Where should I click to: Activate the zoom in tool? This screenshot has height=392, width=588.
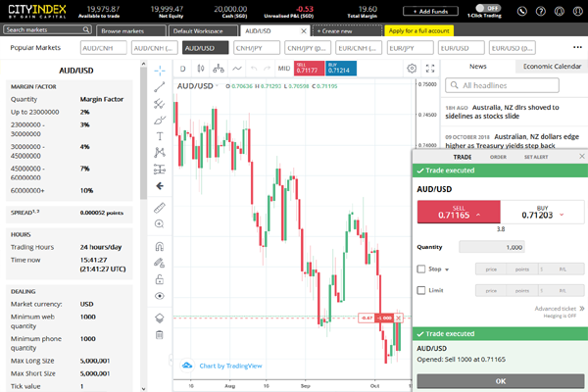point(160,224)
